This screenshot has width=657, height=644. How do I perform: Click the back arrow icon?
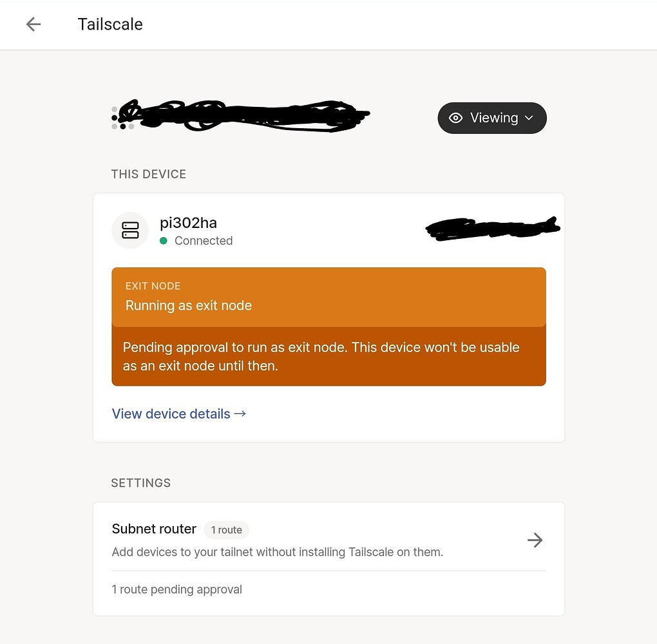click(32, 24)
